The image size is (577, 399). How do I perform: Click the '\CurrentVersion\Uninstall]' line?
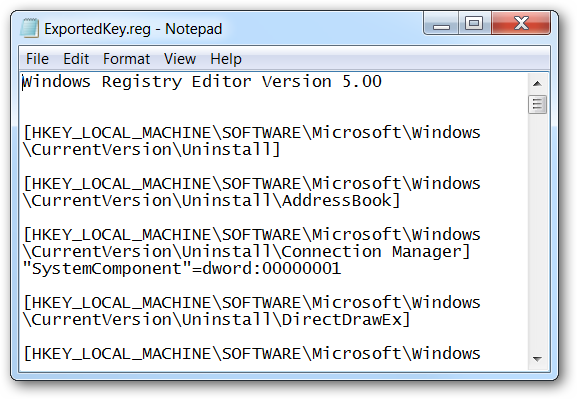coord(152,149)
